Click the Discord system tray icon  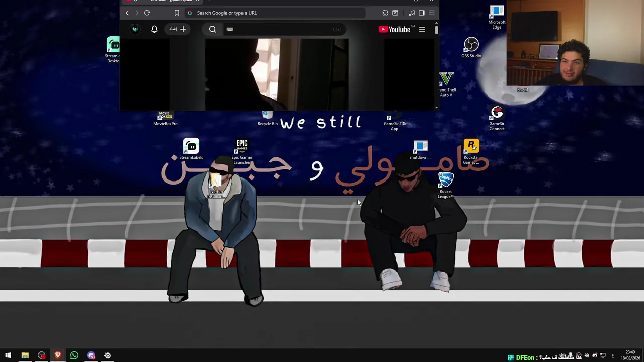[594, 356]
